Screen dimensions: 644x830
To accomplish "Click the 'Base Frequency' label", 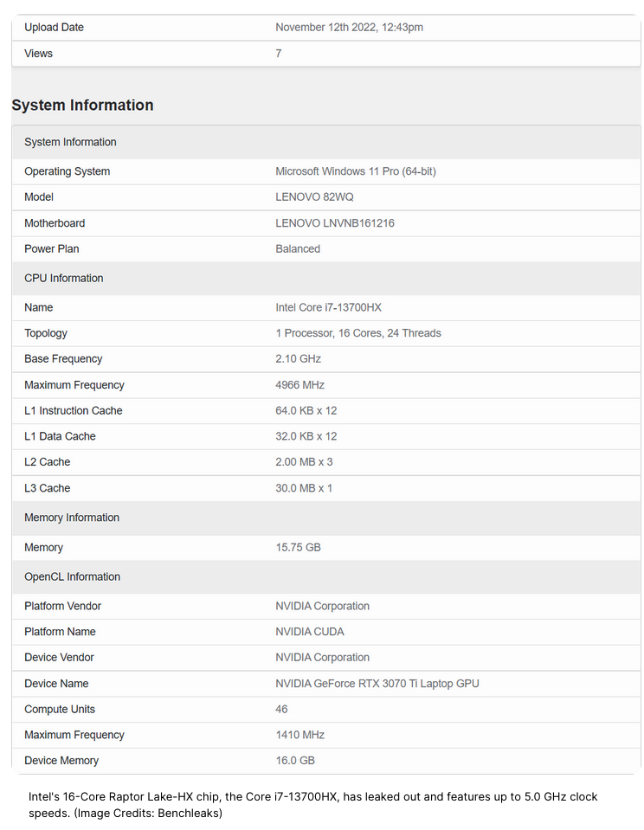I will point(63,359).
